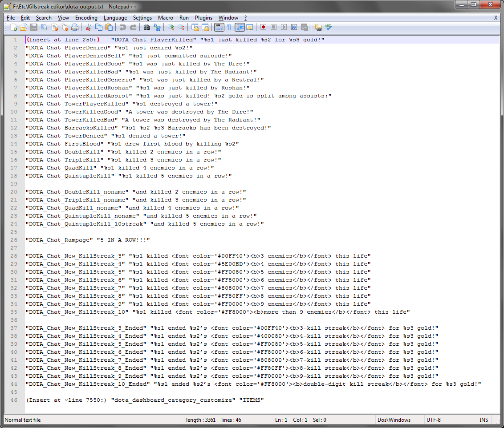Screen dimensions: 504x428
Task: Open the Window menu
Action: [x=228, y=18]
